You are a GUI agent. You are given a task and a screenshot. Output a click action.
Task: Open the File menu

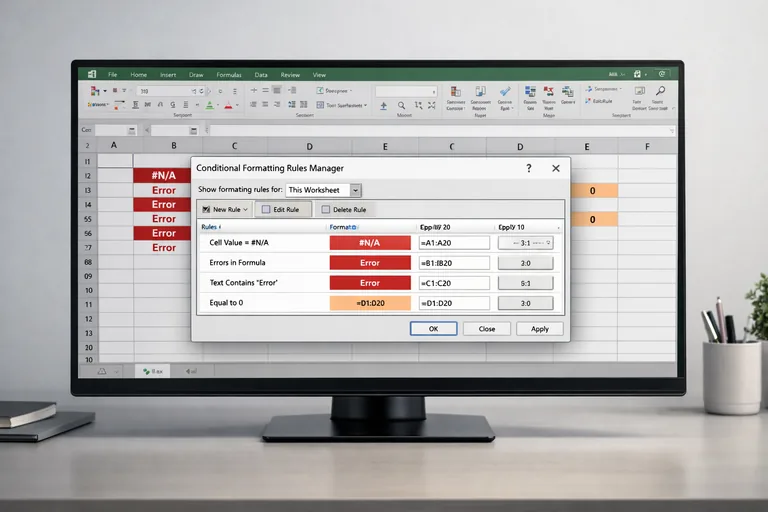point(113,74)
